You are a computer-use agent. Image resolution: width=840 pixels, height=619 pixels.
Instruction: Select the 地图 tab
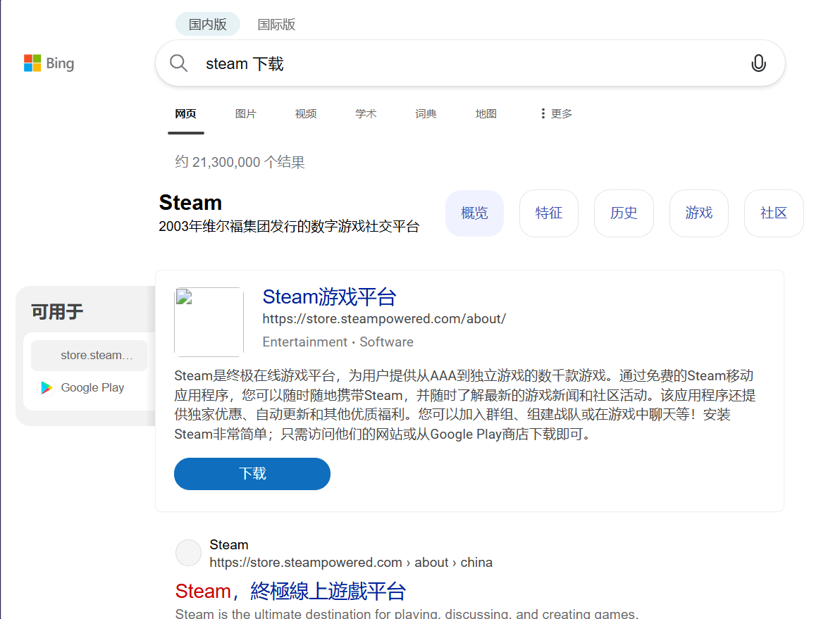point(486,113)
